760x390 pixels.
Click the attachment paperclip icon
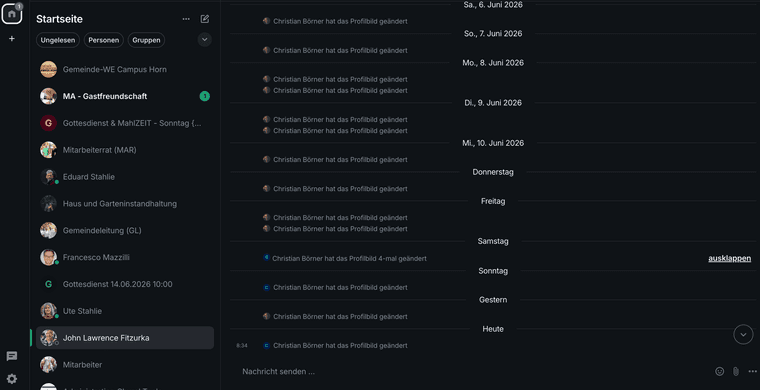[x=736, y=371]
